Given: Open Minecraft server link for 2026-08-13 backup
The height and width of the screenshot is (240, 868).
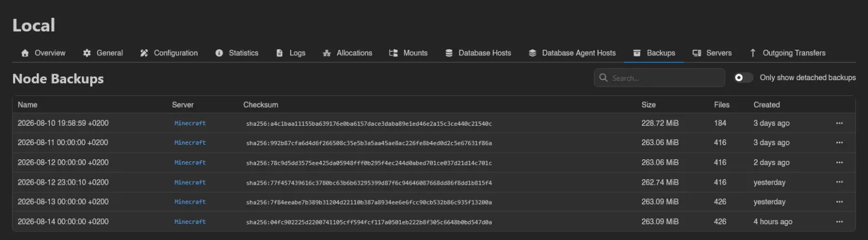Looking at the screenshot, I should [x=190, y=202].
